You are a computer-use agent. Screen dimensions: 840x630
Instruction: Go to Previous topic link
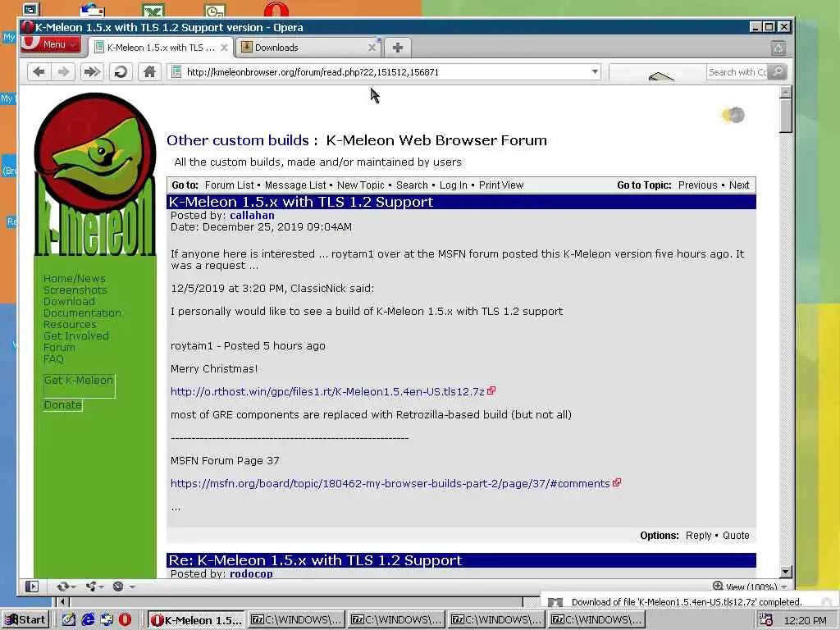[x=697, y=185]
